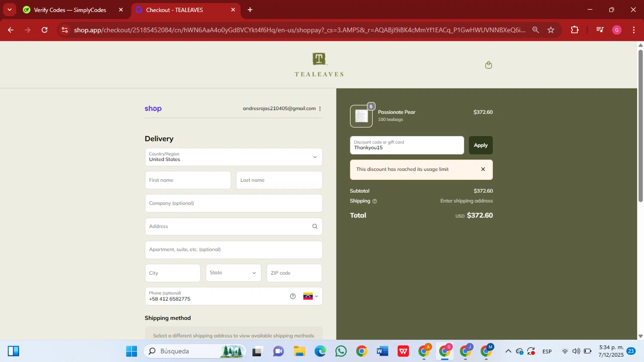Image resolution: width=644 pixels, height=362 pixels.
Task: Click the address search magnifier icon
Action: (315, 226)
